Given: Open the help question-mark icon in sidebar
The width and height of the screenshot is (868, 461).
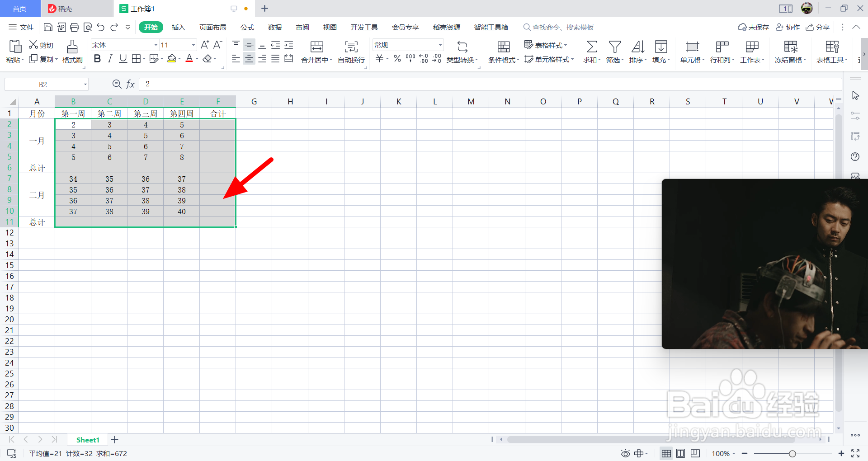Looking at the screenshot, I should (x=855, y=157).
